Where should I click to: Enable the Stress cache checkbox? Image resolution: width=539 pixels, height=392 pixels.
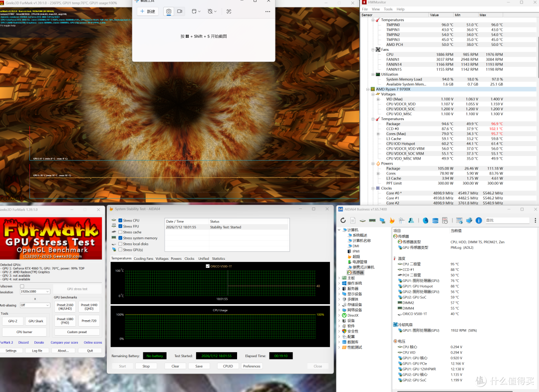[120, 232]
